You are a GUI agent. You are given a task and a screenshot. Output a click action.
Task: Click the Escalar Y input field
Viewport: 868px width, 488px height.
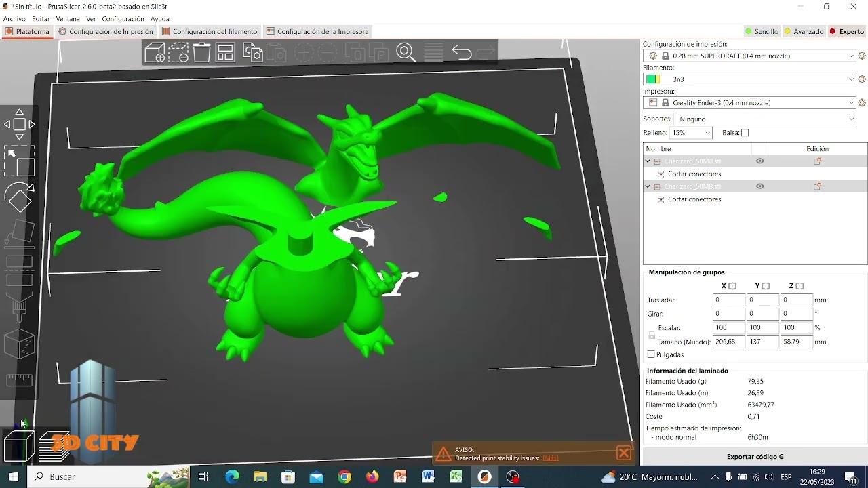(763, 328)
